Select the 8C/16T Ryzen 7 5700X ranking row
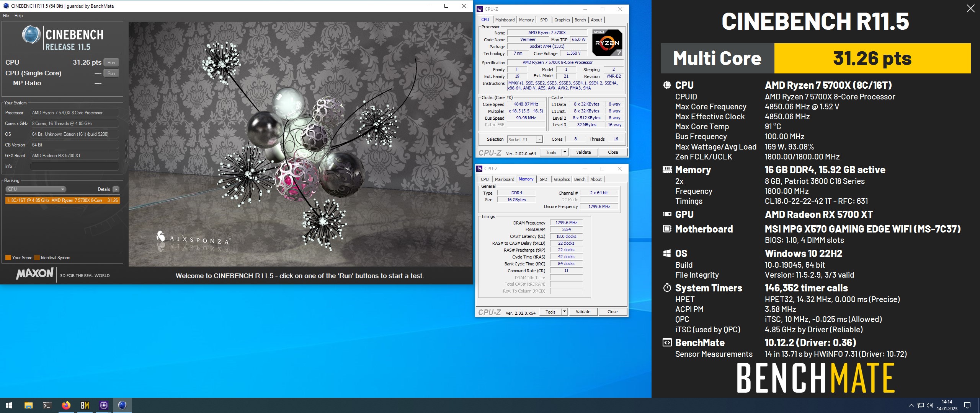The width and height of the screenshot is (980, 413). point(62,200)
